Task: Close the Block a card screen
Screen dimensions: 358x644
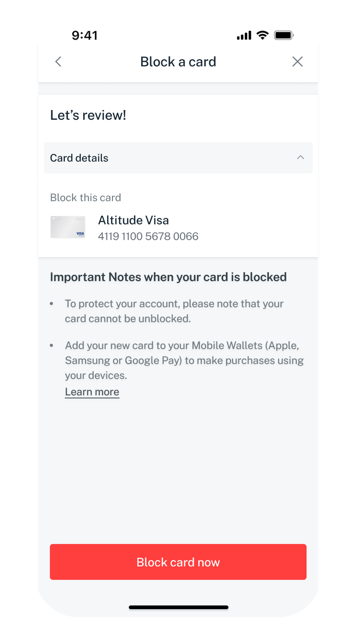Action: pyautogui.click(x=297, y=62)
